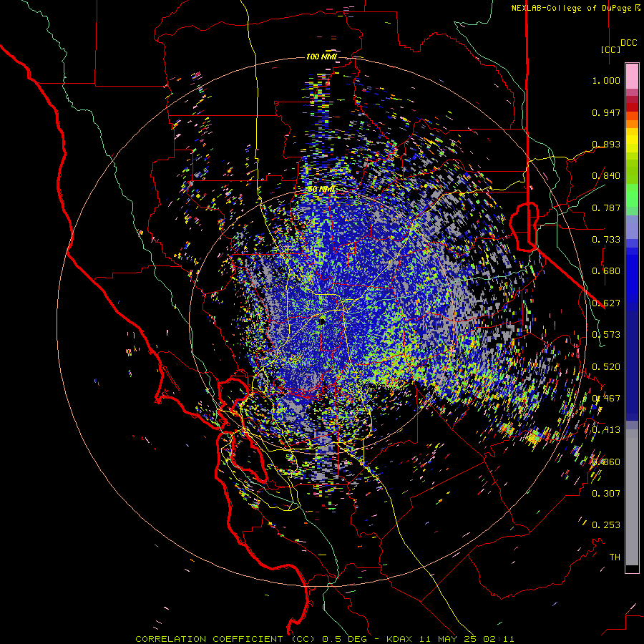Click the 100 NMI range ring label
Viewport: 644px width, 644px height.
pyautogui.click(x=321, y=57)
